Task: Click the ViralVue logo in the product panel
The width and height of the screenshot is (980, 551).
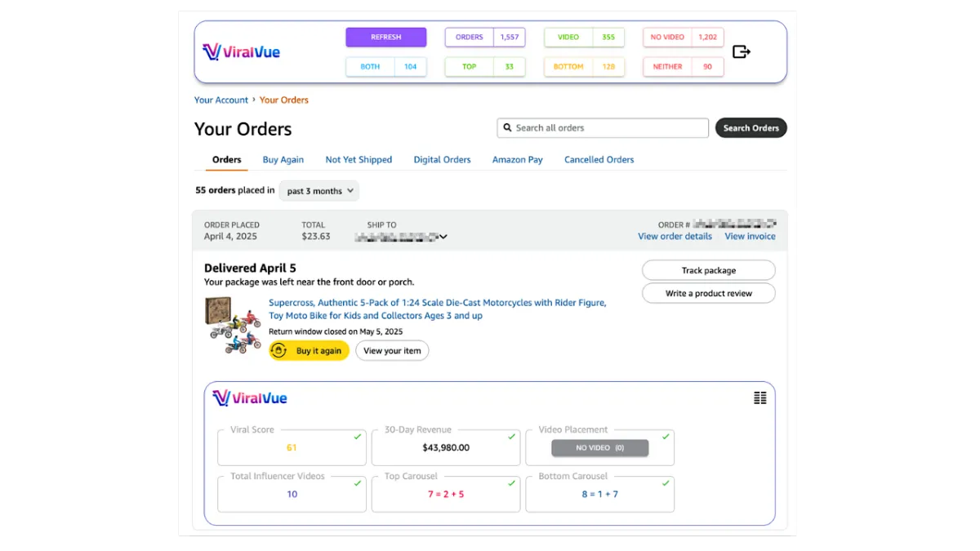Action: (x=250, y=398)
